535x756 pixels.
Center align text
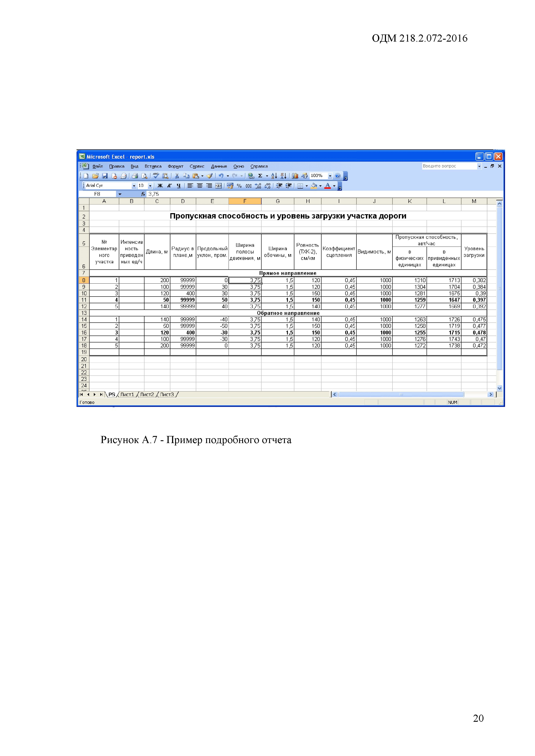click(x=200, y=186)
